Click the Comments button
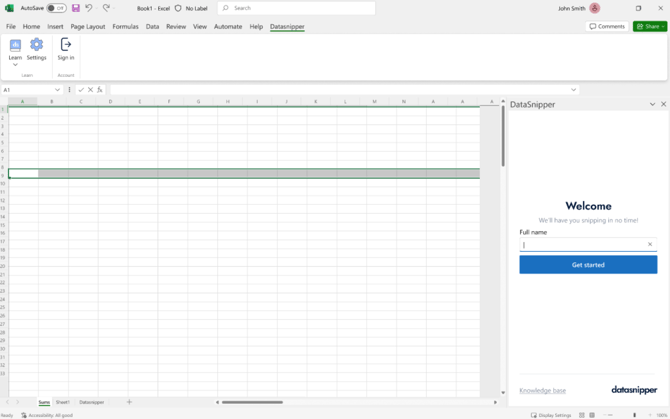The image size is (670, 419). (x=607, y=26)
